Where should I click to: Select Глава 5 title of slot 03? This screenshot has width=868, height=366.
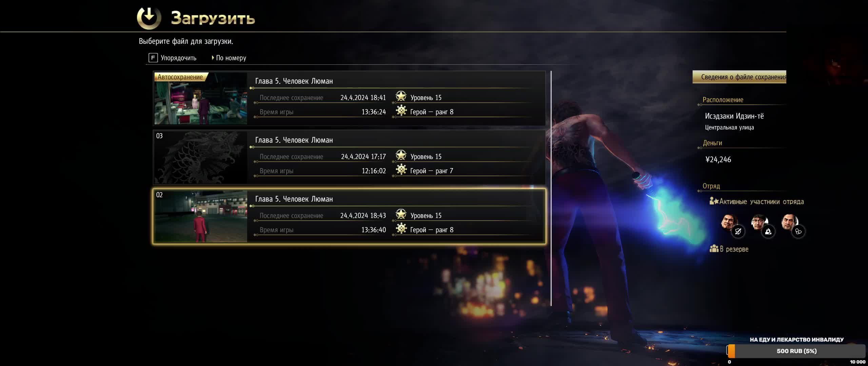294,140
